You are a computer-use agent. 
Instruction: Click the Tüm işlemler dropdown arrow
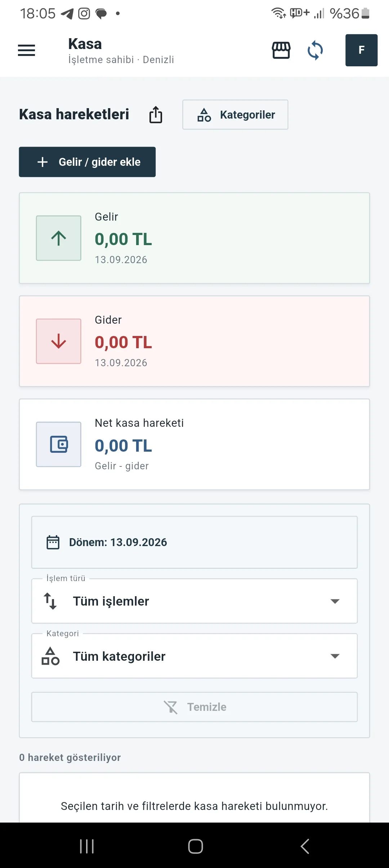pyautogui.click(x=335, y=601)
